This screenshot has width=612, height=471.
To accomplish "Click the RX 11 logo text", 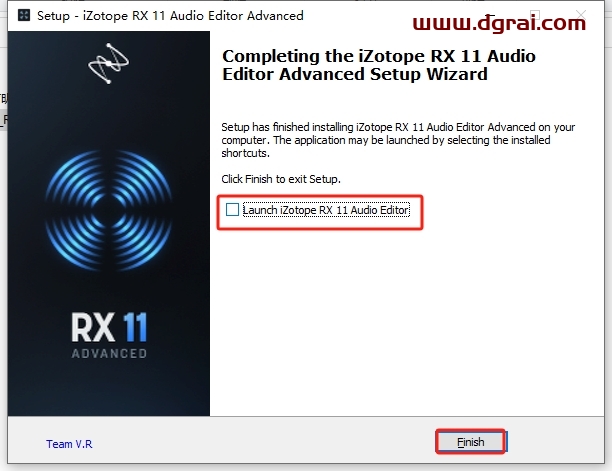I will point(109,327).
